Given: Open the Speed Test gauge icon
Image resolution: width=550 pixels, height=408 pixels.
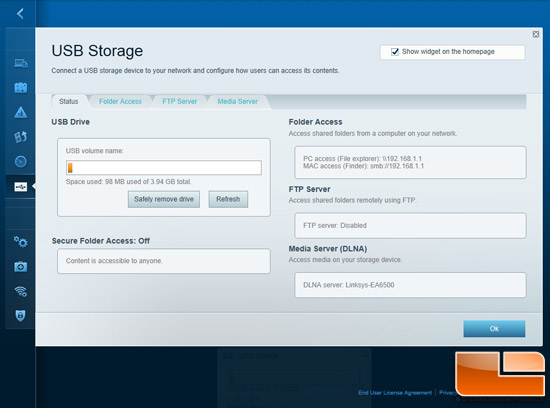Looking at the screenshot, I should point(21,161).
